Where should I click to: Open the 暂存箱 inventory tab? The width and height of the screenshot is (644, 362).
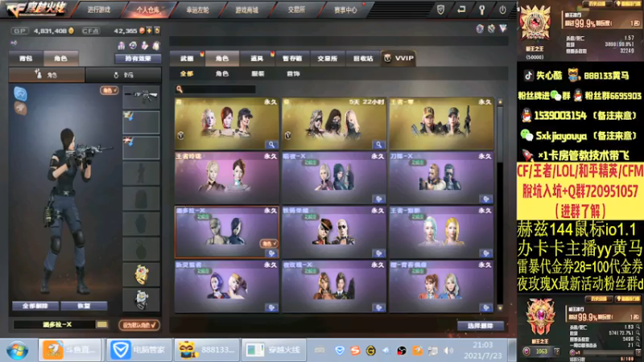[x=292, y=58]
